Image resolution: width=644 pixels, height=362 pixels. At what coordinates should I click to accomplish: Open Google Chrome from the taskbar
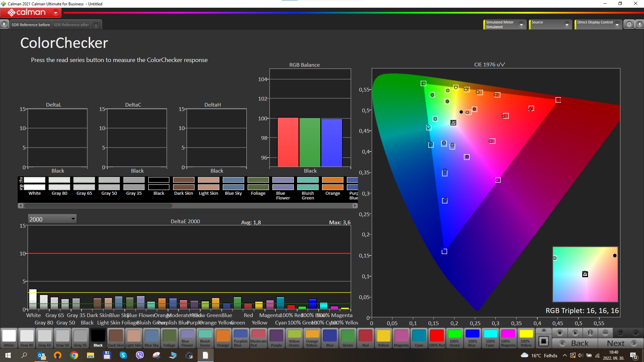pyautogui.click(x=74, y=355)
